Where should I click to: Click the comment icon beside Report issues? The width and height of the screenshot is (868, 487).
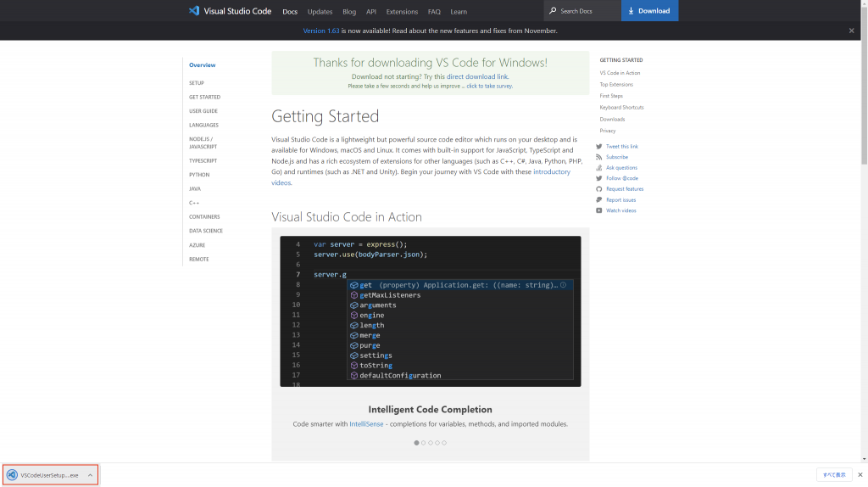[x=599, y=199]
